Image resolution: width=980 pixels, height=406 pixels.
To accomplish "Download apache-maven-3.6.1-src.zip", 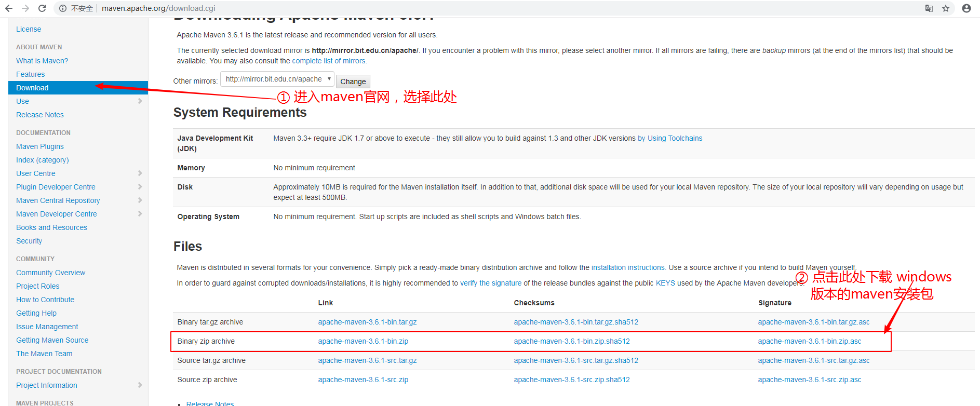I will 363,380.
